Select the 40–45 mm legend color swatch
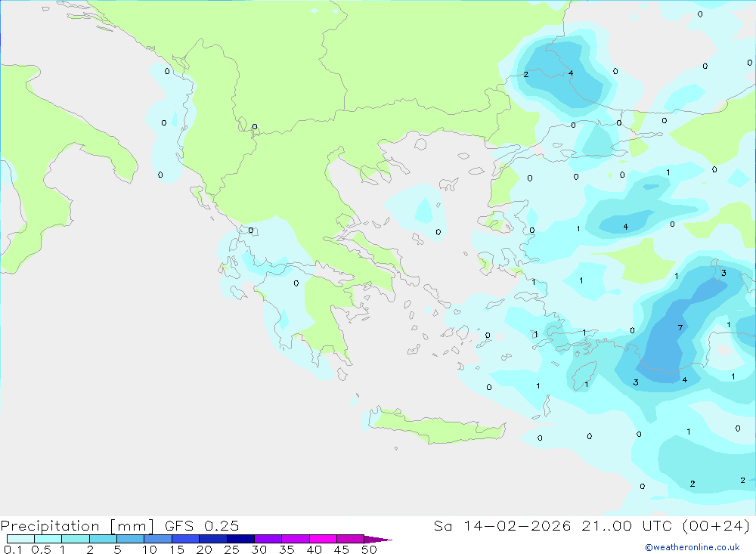 point(323,539)
